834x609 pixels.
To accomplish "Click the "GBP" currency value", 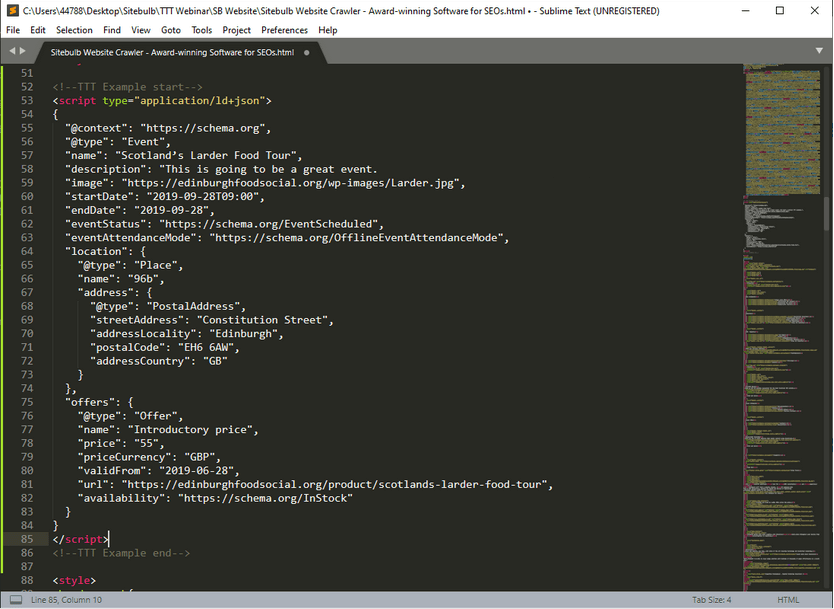I will coord(199,457).
